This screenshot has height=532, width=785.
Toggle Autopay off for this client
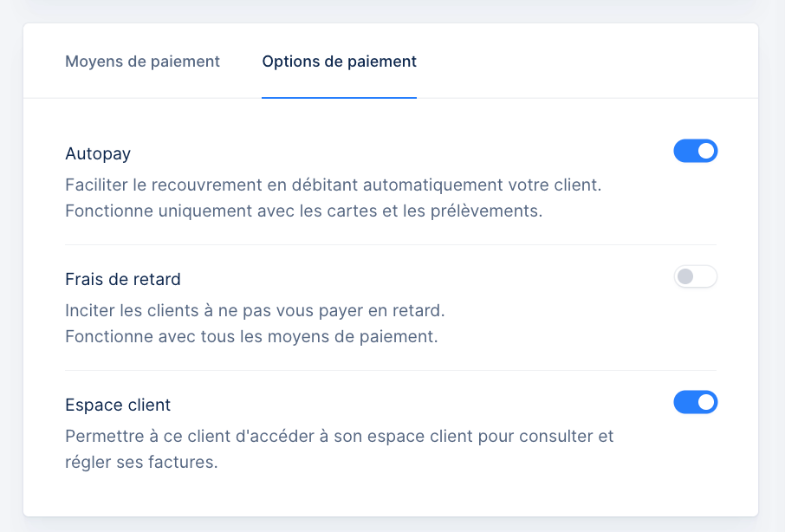[x=695, y=151]
